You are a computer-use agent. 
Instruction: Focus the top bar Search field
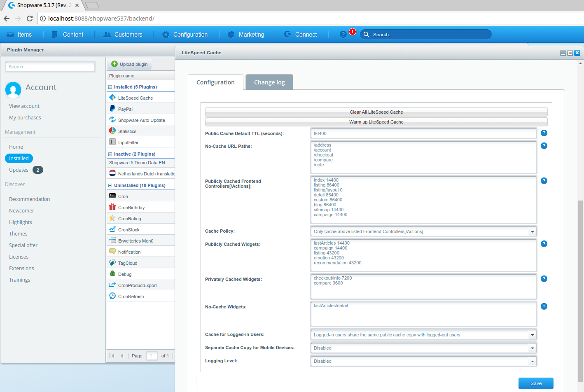tap(426, 35)
